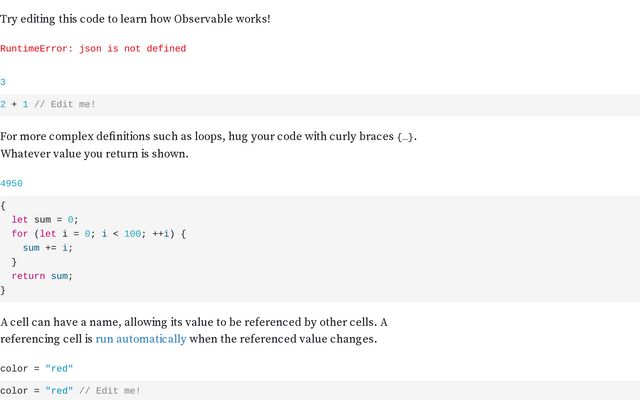The height and width of the screenshot is (400, 640).
Task: Click the output value 4950
Action: click(11, 184)
